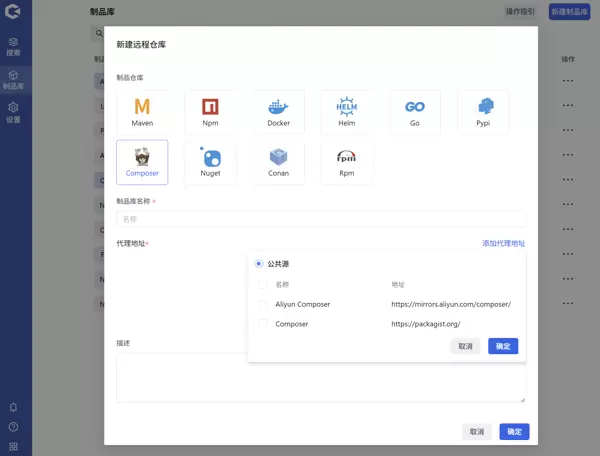Select the Composer repository tile
Viewport: 600px width, 456px height.
click(x=142, y=161)
